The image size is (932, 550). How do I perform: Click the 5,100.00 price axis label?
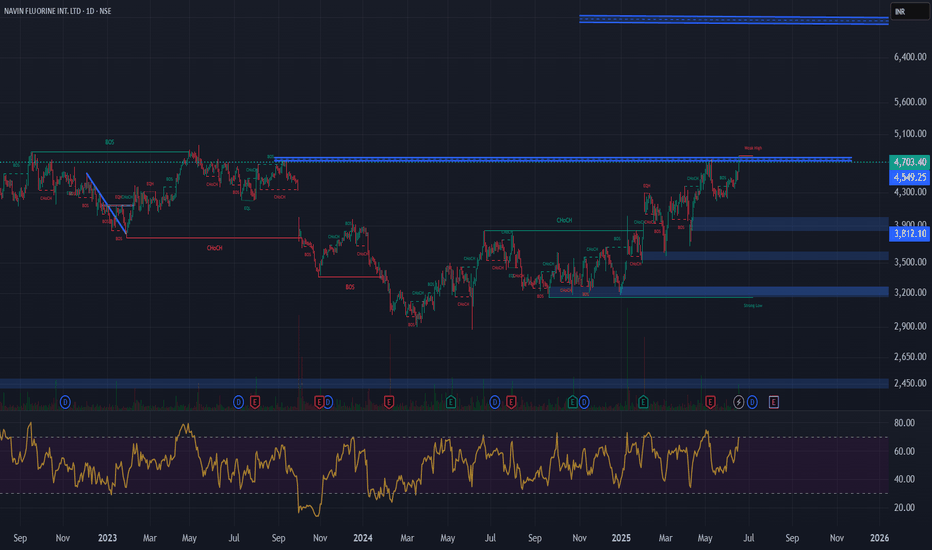(x=910, y=134)
